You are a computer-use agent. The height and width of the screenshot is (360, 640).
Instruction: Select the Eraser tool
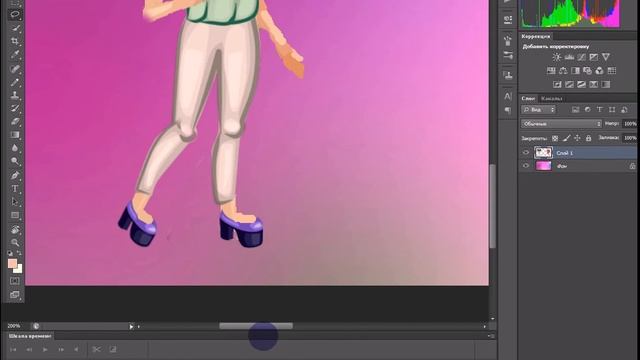coord(15,121)
